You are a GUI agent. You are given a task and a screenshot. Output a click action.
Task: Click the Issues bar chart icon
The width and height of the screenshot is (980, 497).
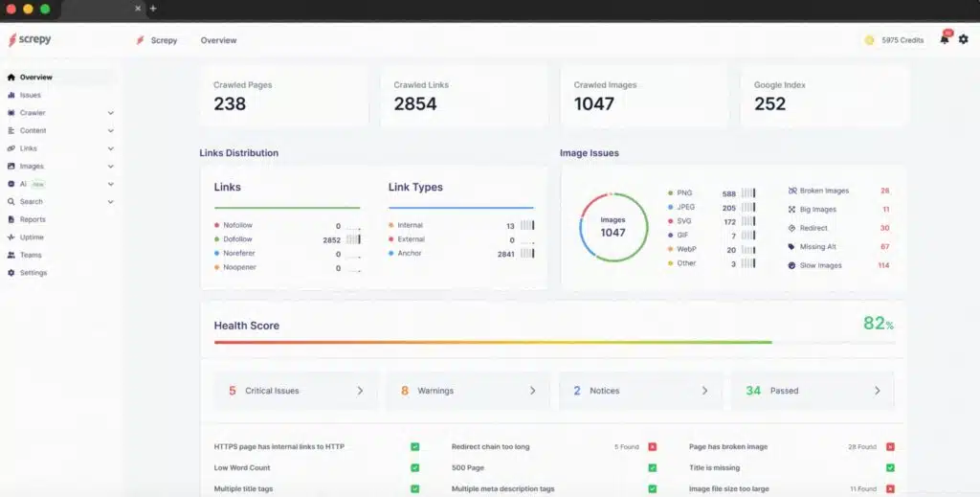[11, 95]
